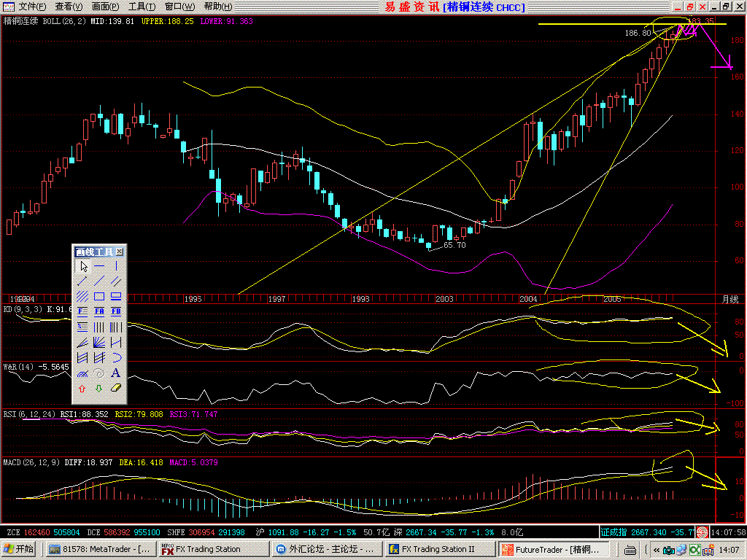Select the extended regression channel tool

coord(99,357)
